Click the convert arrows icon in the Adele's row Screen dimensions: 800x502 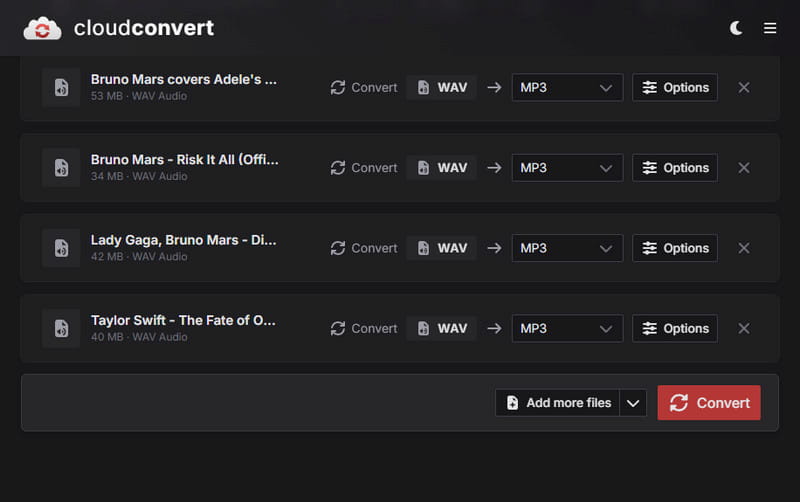point(338,87)
